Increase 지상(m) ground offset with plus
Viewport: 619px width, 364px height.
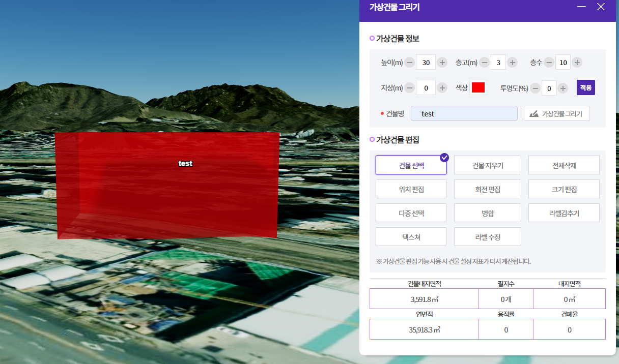tap(442, 88)
